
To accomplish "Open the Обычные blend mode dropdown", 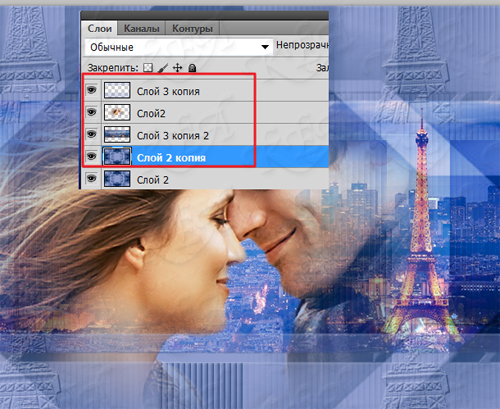I will (178, 47).
